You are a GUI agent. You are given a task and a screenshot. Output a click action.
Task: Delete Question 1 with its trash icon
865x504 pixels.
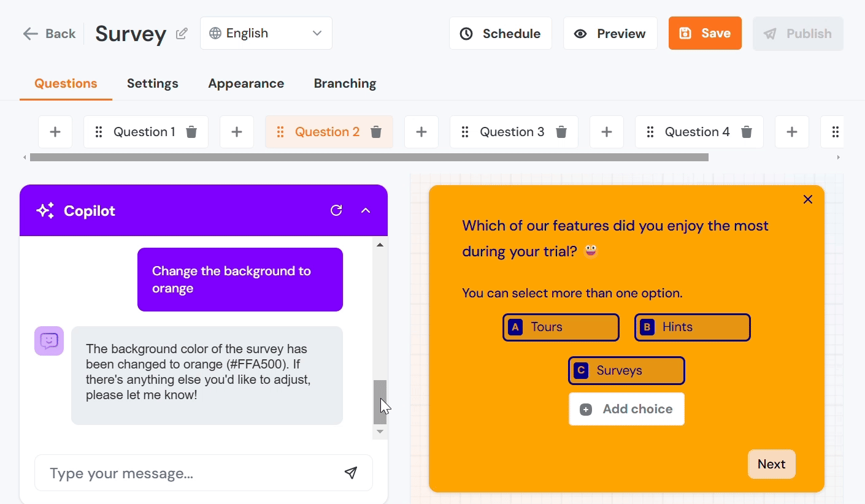pos(191,132)
